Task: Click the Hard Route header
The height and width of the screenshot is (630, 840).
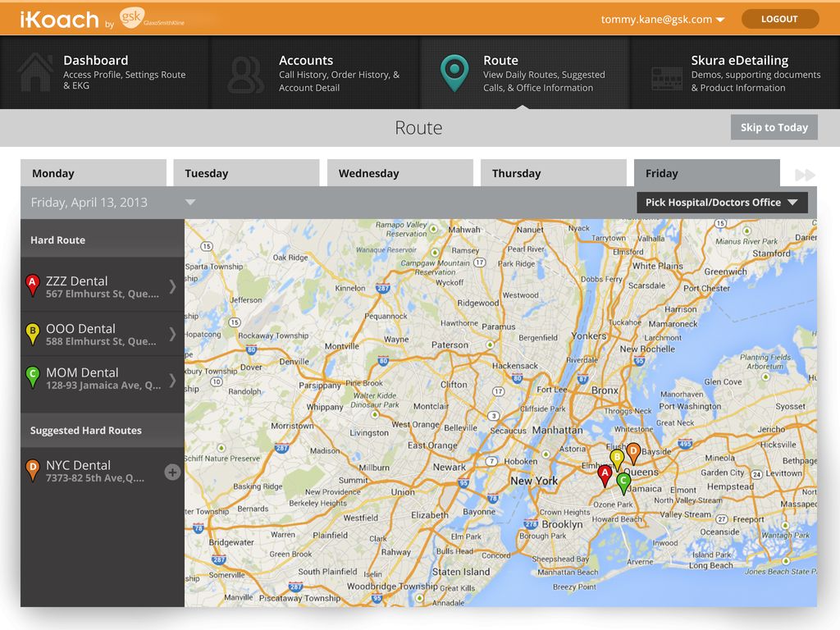Action: pyautogui.click(x=103, y=240)
